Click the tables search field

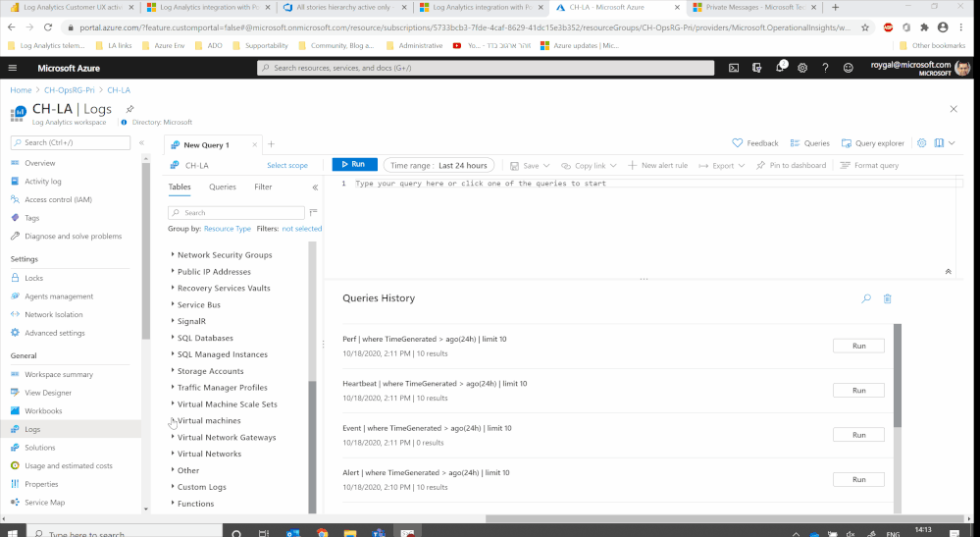236,213
